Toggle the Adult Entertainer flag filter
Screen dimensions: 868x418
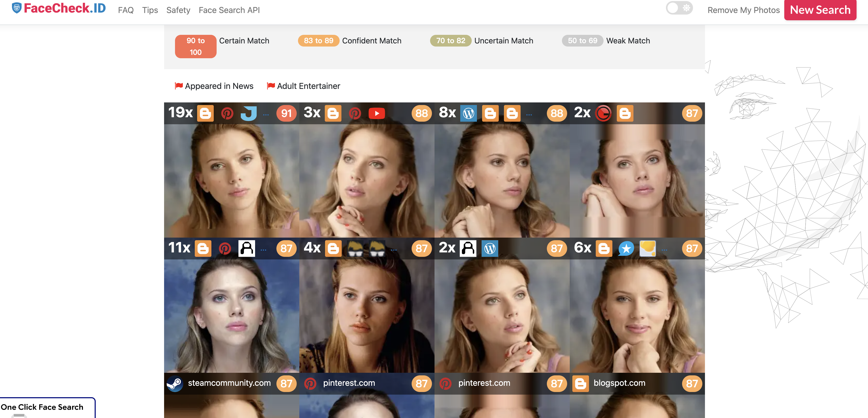(303, 86)
